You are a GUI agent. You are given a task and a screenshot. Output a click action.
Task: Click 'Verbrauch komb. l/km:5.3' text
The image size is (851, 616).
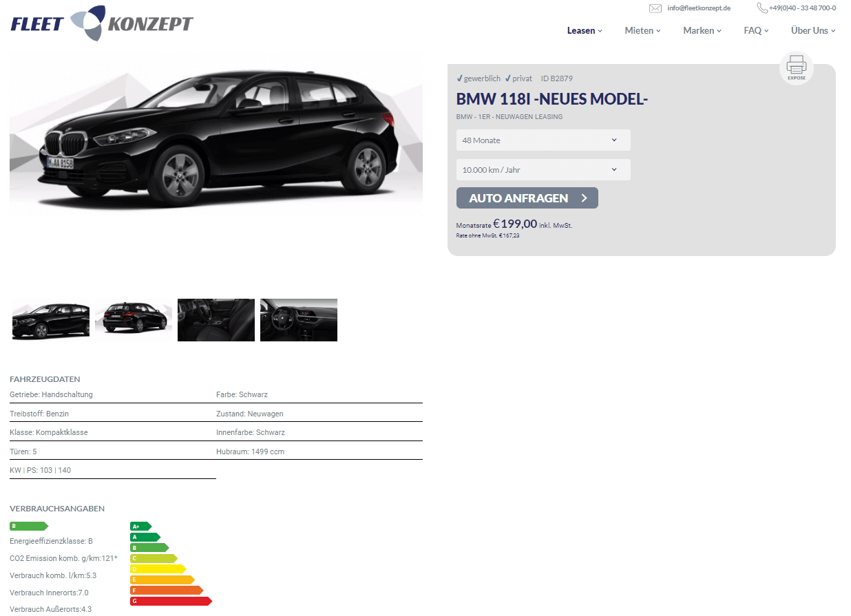tap(53, 575)
